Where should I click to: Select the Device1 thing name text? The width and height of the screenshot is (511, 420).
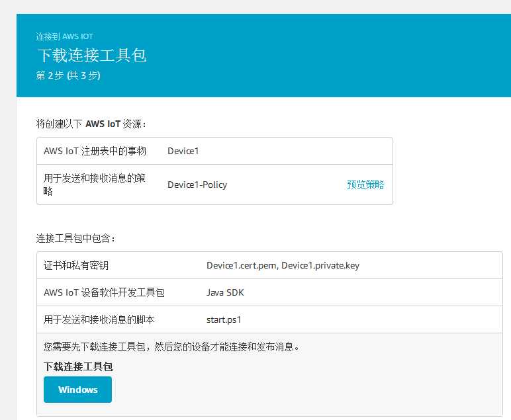183,151
